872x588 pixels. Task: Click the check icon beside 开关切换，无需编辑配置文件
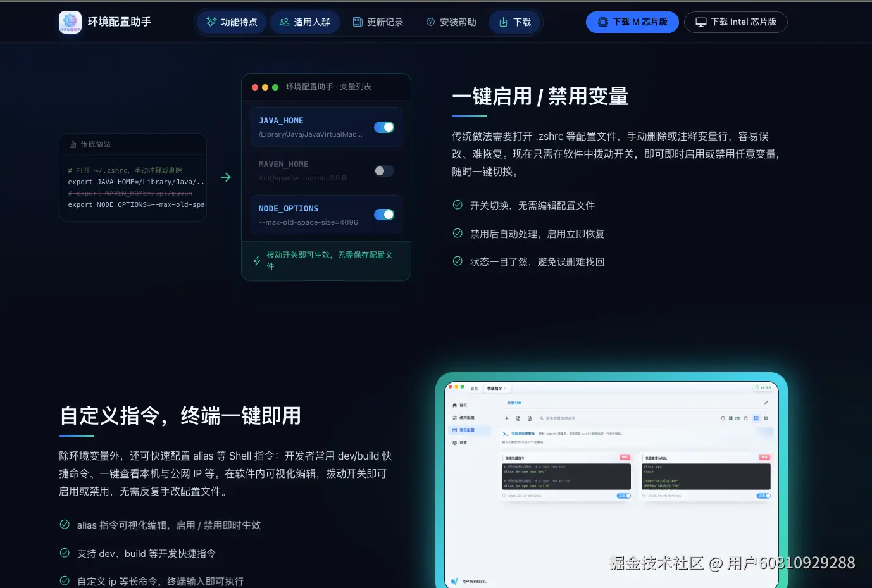point(458,204)
